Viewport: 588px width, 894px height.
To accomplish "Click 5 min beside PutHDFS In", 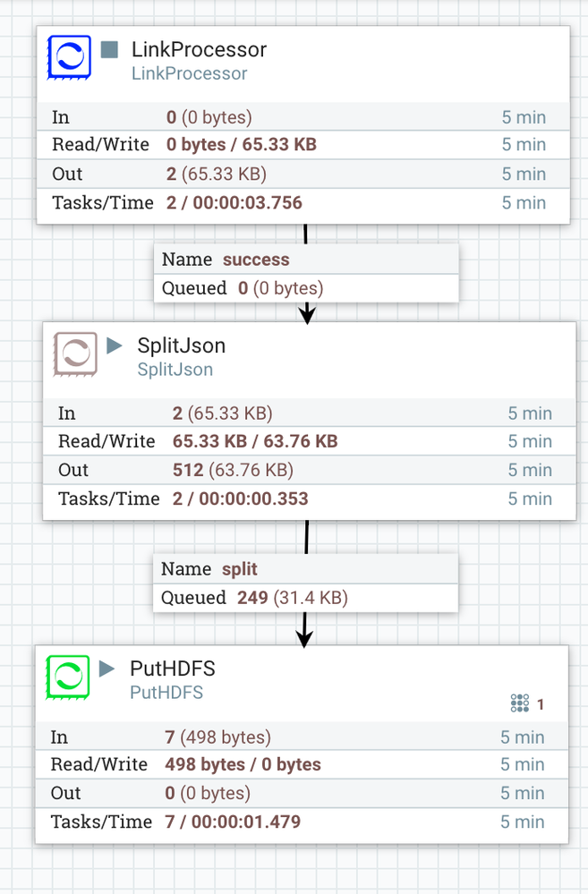I will pyautogui.click(x=523, y=737).
